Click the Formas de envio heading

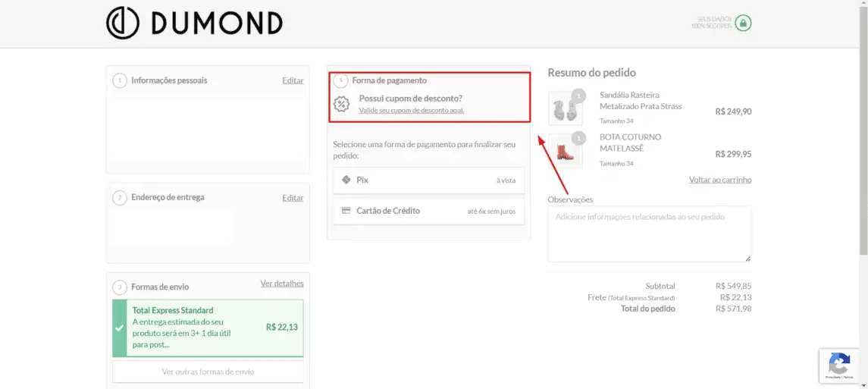tap(160, 287)
